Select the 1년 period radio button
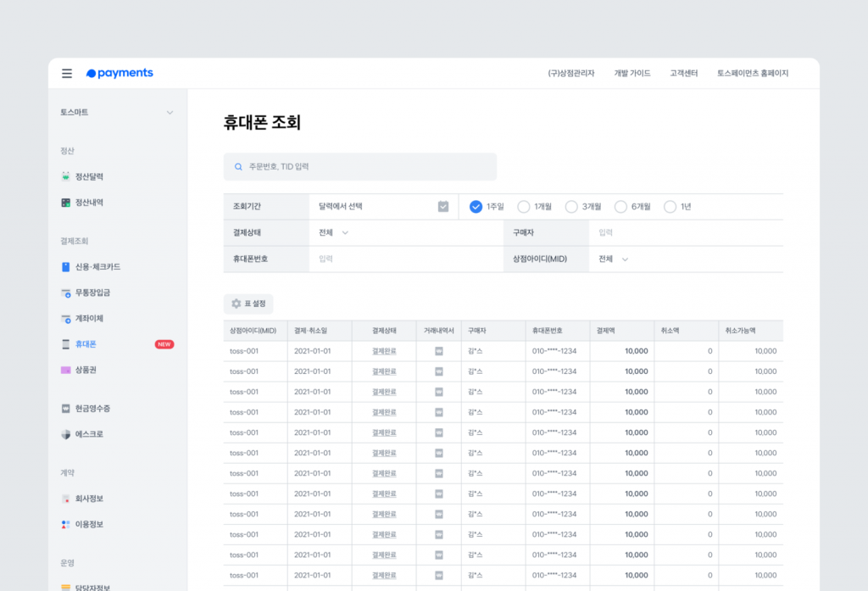 (x=670, y=207)
